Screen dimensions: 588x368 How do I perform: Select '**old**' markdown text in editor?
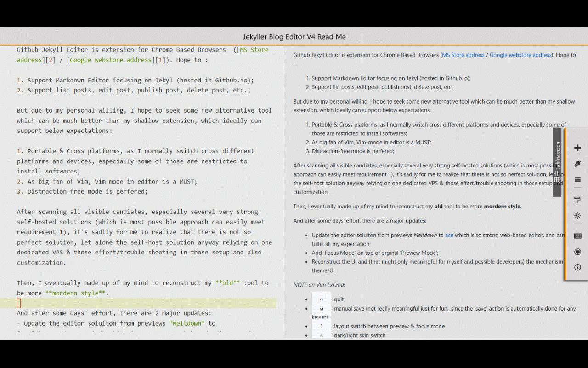[227, 283]
